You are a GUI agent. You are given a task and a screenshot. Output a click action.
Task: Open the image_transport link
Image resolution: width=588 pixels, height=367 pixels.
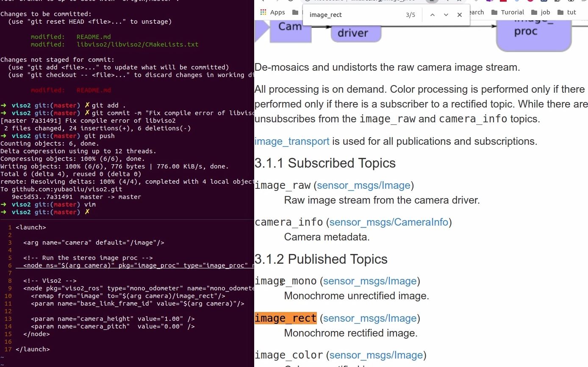pyautogui.click(x=292, y=141)
